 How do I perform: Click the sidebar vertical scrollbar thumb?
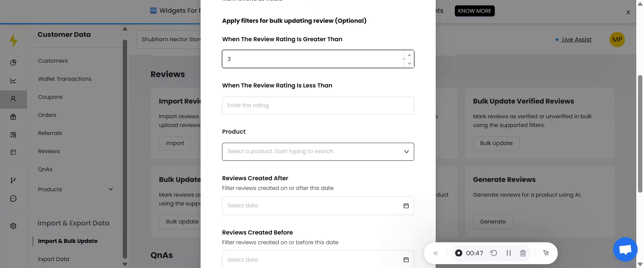point(125,149)
